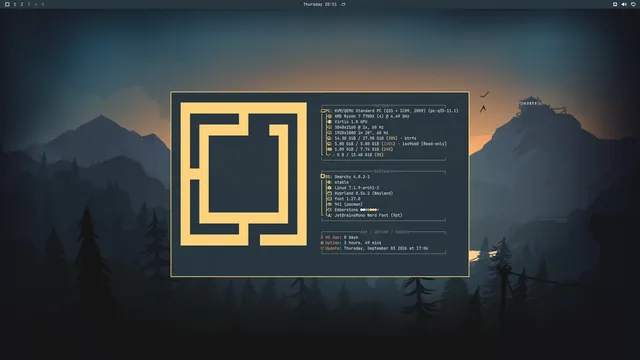This screenshot has width=640, height=360.
Task: Click the swap 15.48 GiB usage text
Action: pyautogui.click(x=360, y=155)
